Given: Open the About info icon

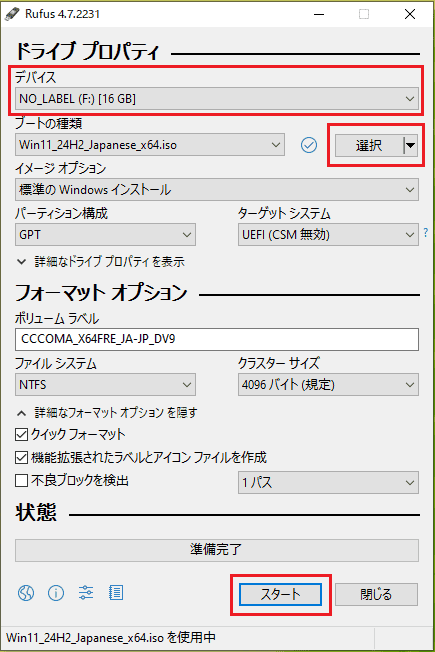Looking at the screenshot, I should (x=56, y=593).
